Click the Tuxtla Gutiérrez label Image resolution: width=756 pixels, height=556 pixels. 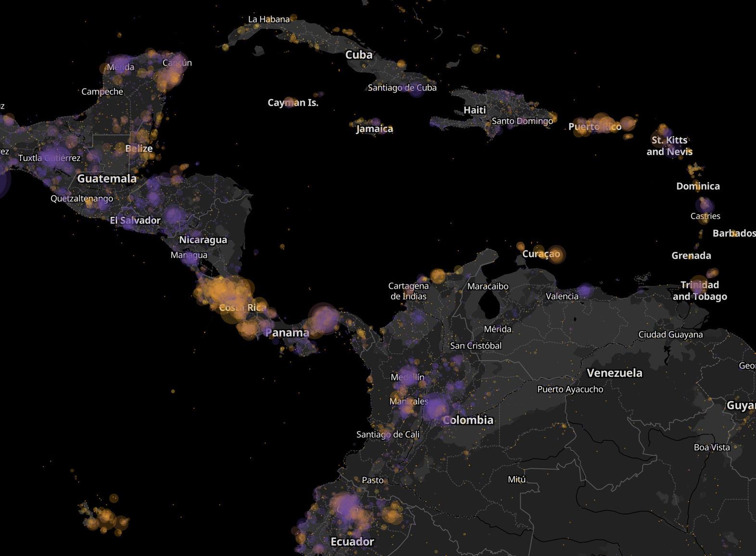[50, 158]
